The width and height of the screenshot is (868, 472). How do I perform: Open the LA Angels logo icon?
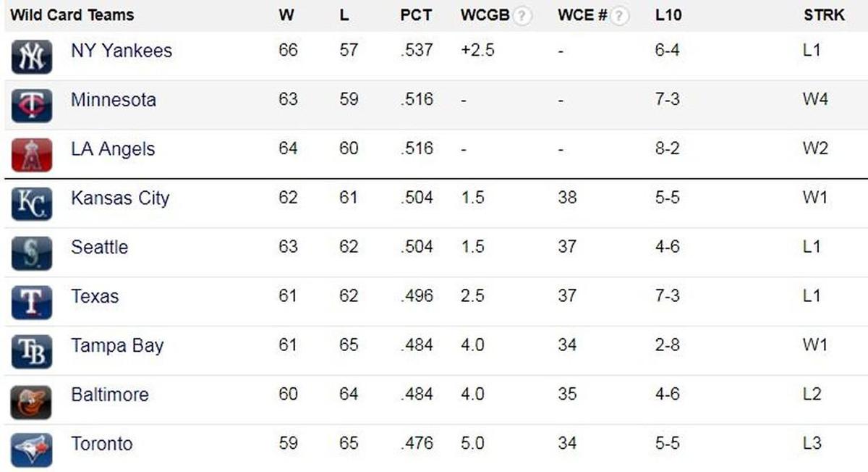coord(31,155)
